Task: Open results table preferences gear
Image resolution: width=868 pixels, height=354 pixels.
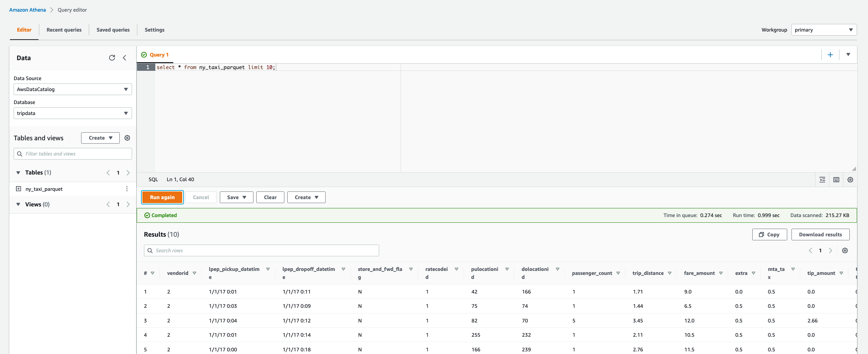Action: point(845,250)
